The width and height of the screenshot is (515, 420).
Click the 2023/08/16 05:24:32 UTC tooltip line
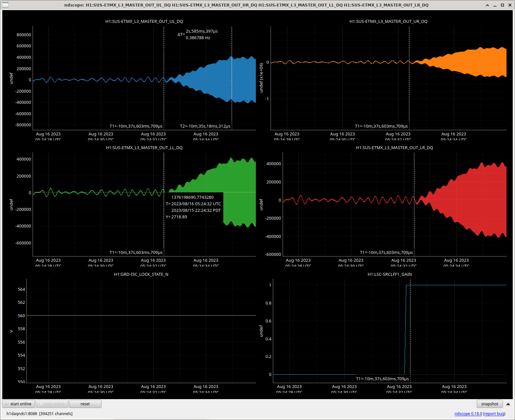[x=196, y=204]
